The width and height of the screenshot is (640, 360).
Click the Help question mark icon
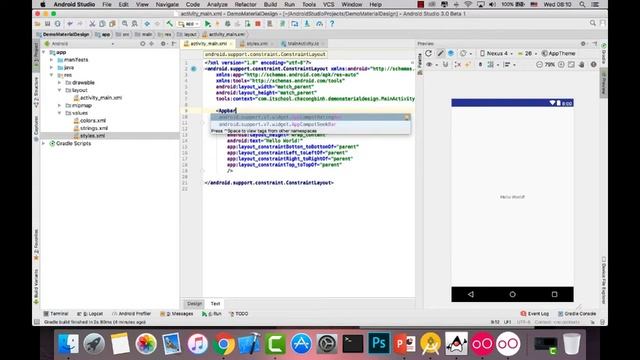tap(332, 24)
